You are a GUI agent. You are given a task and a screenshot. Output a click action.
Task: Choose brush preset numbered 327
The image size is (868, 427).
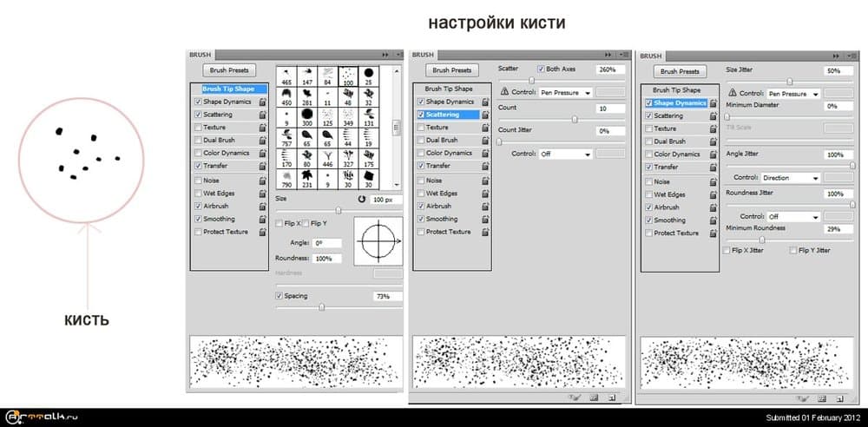[x=348, y=158]
